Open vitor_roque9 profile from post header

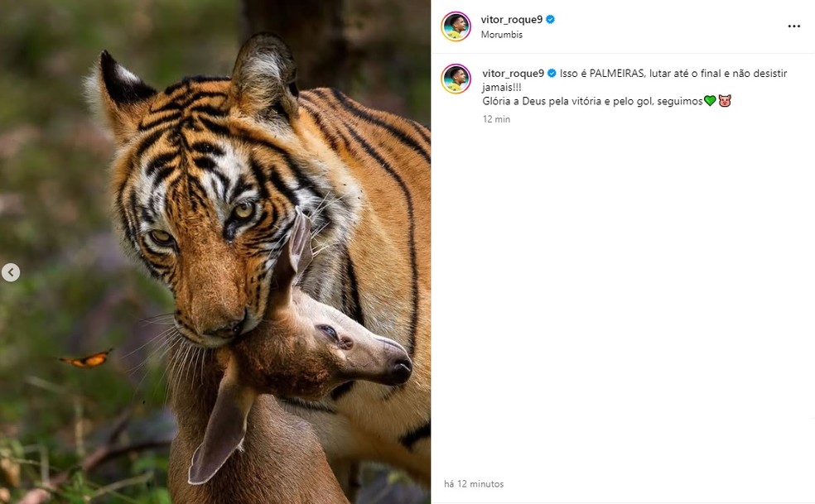click(x=511, y=19)
